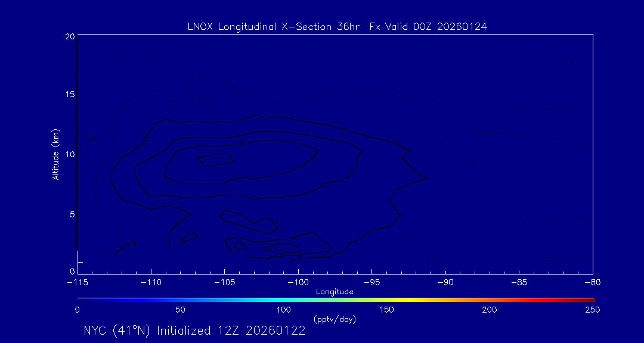Click the 20 km altitude tick label

pyautogui.click(x=69, y=36)
